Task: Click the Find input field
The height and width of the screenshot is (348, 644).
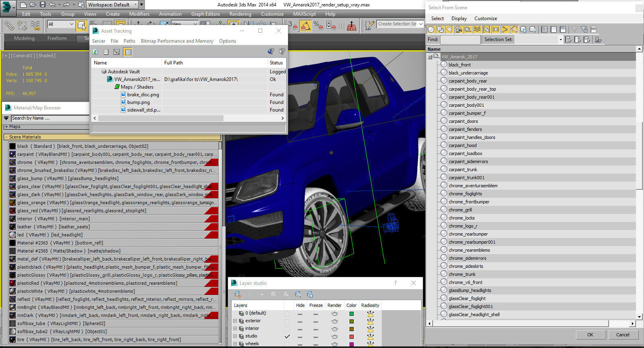Action: coord(460,39)
